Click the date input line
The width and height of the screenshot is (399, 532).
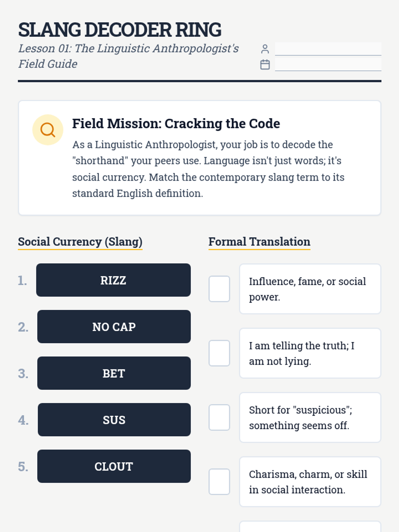[328, 64]
